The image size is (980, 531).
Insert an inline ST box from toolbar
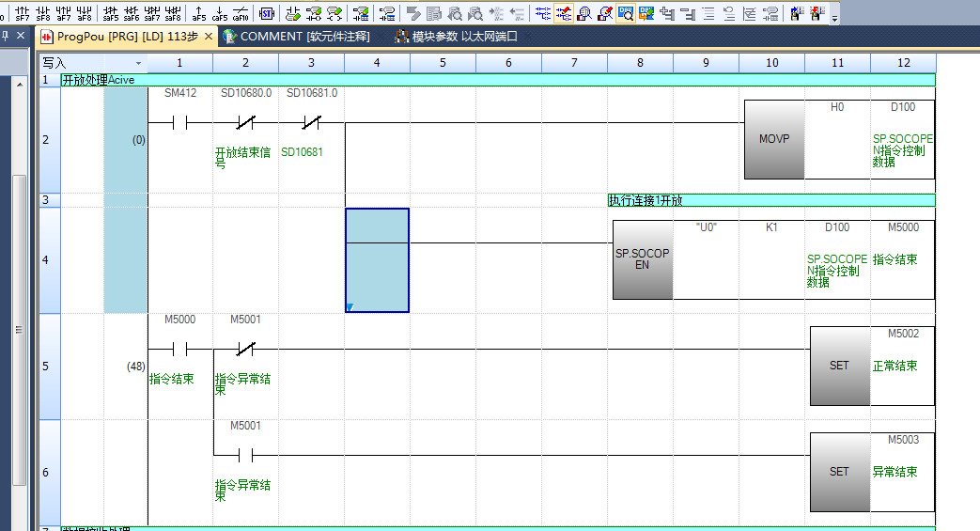[x=266, y=13]
